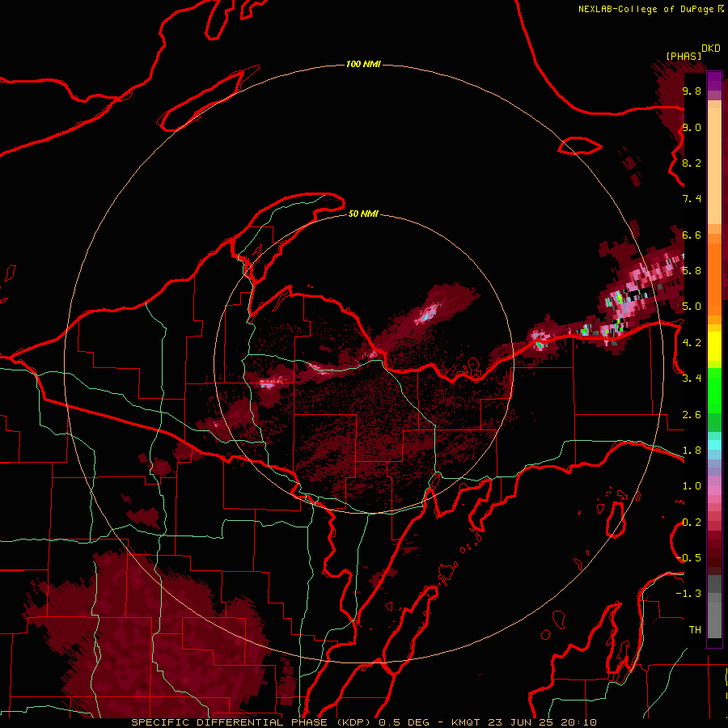Pick the purple segment atop the color bar
Viewport: 728px width, 728px height.
tap(714, 81)
